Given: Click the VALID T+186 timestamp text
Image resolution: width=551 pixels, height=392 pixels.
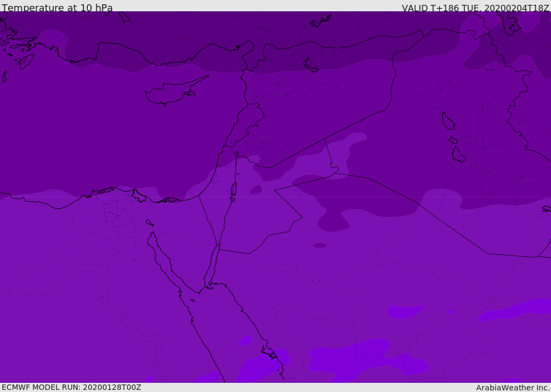Looking at the screenshot, I should pyautogui.click(x=476, y=8).
